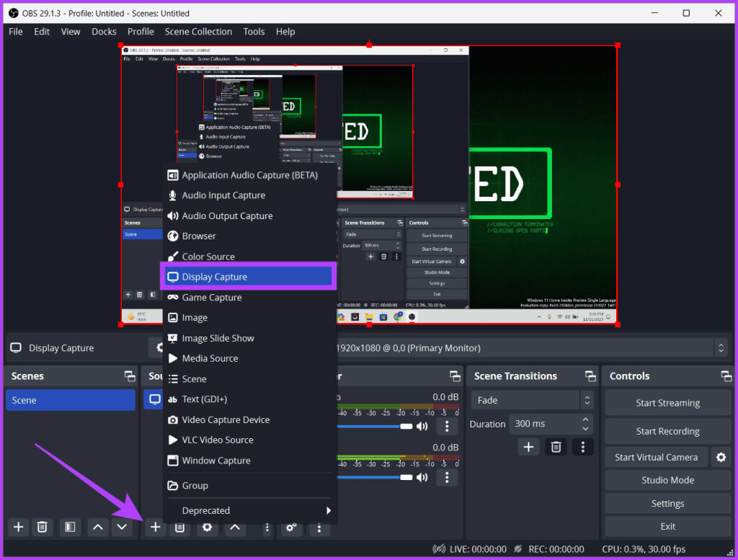Open the Help menu
The image size is (738, 560).
pos(285,32)
